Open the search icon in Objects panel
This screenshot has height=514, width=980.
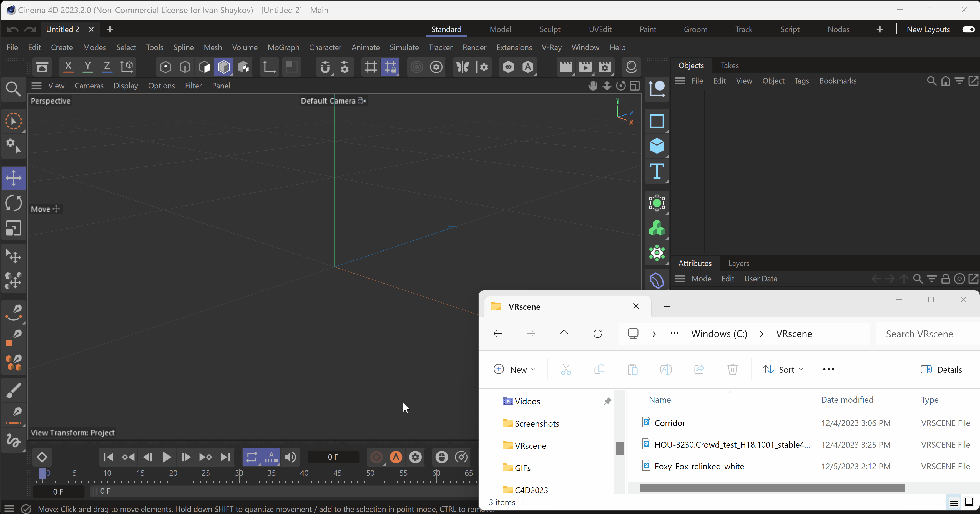tap(932, 81)
